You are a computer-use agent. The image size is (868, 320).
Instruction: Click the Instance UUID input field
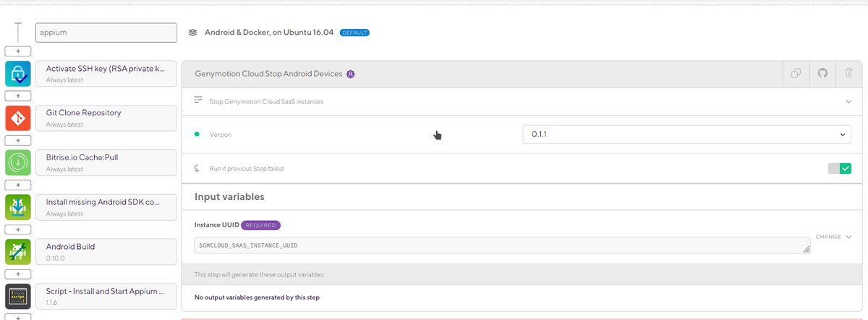(503, 245)
